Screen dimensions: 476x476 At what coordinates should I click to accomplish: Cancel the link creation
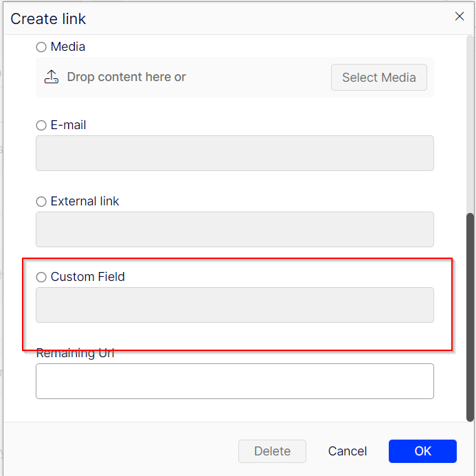click(x=348, y=451)
